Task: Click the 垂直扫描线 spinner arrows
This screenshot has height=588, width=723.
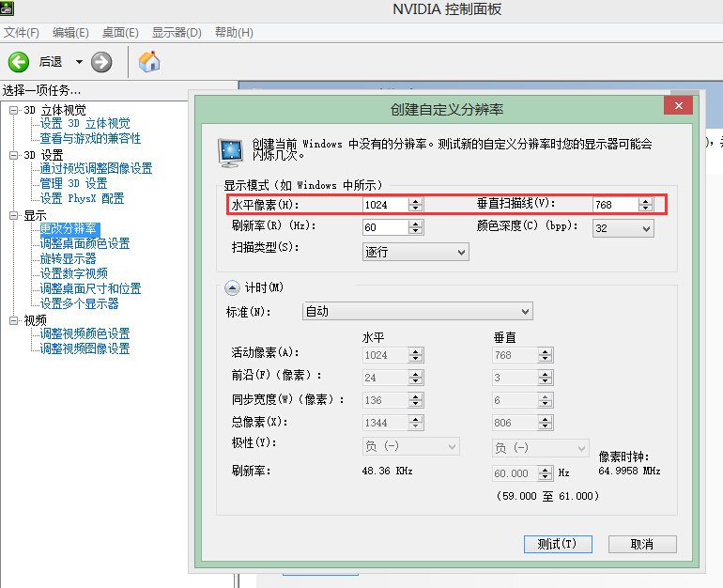Action: pos(646,205)
